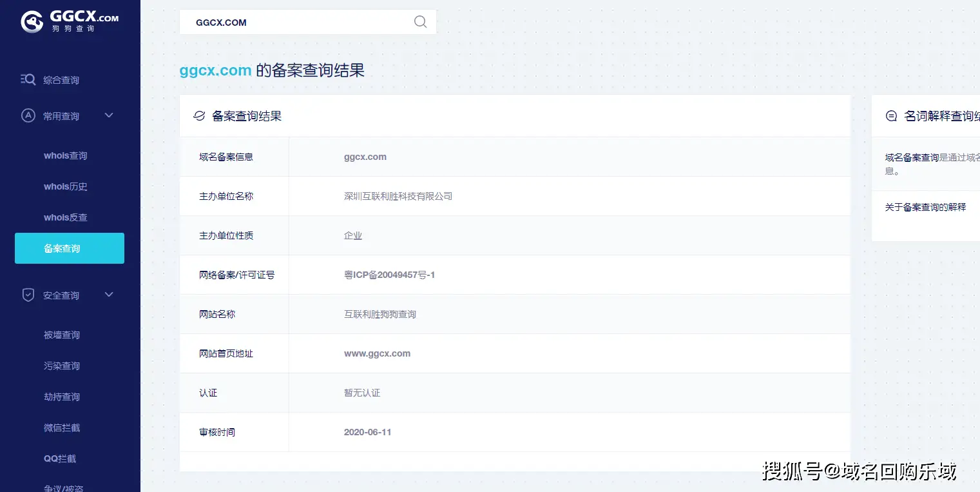This screenshot has width=980, height=492.
Task: Click the 综合查询 list-search icon
Action: click(x=28, y=79)
